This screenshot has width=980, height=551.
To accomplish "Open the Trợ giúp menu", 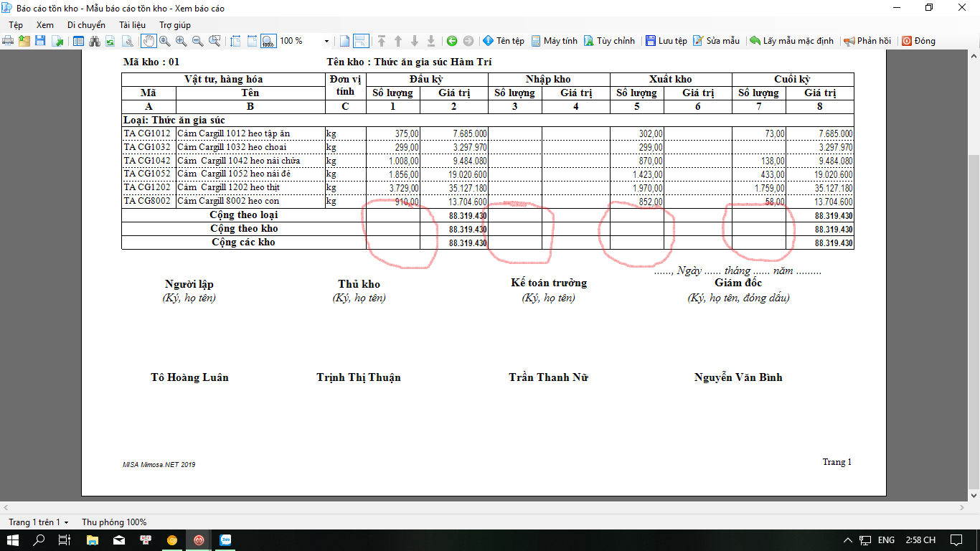I will click(175, 24).
